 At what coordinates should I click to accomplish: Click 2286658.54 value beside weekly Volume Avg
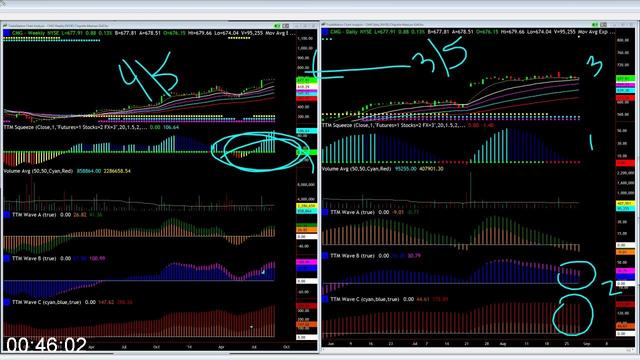point(117,171)
